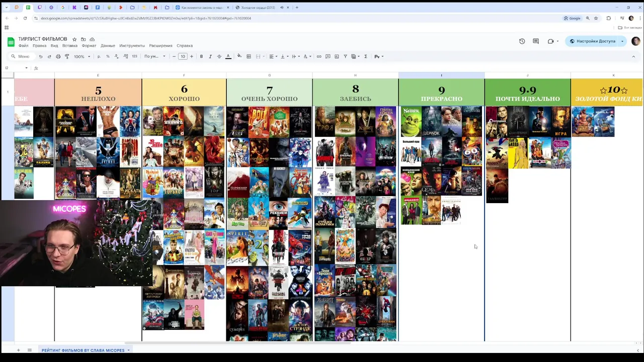Screen dimensions: 644x362
Task: Open the Правка menu
Action: (39, 46)
